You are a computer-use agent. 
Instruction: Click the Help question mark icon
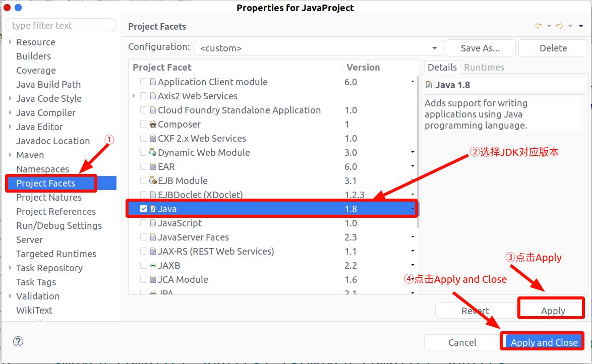pyautogui.click(x=18, y=342)
